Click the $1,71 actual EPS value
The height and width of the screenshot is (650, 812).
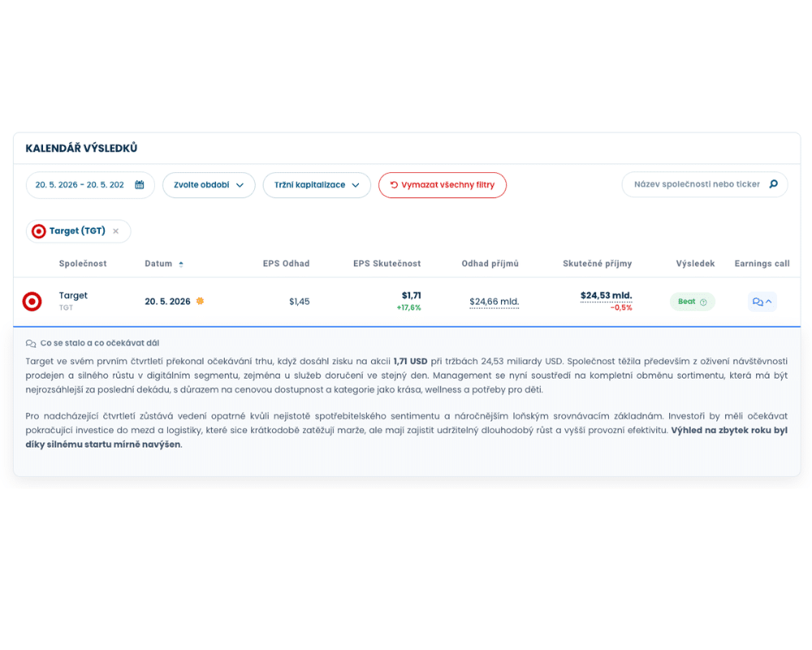point(411,296)
